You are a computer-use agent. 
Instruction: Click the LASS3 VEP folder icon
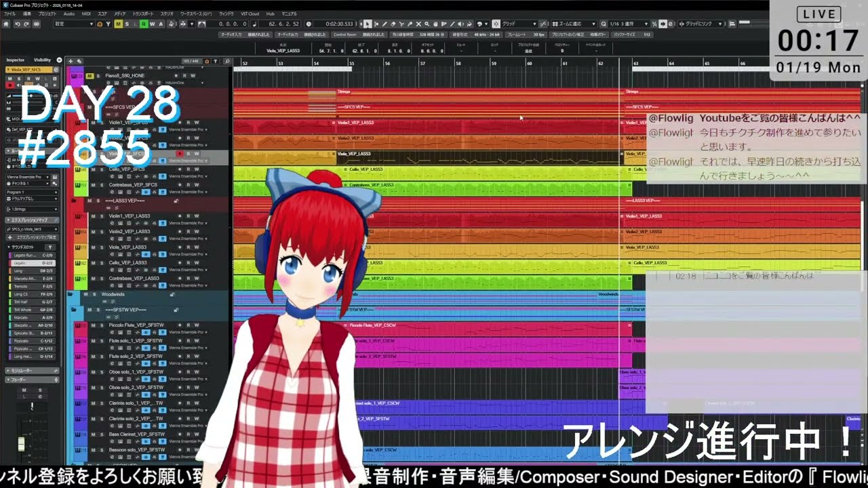coord(73,200)
